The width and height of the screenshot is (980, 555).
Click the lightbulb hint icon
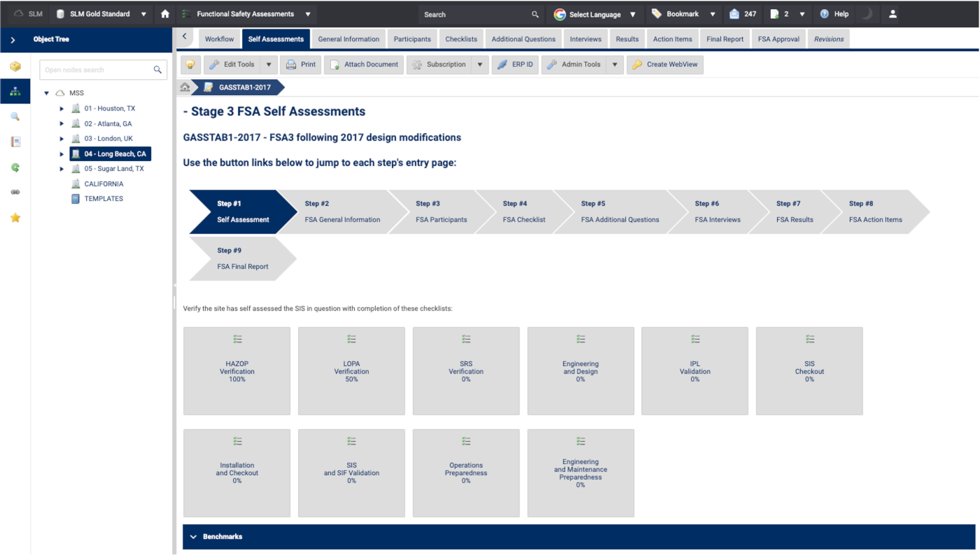(x=190, y=64)
